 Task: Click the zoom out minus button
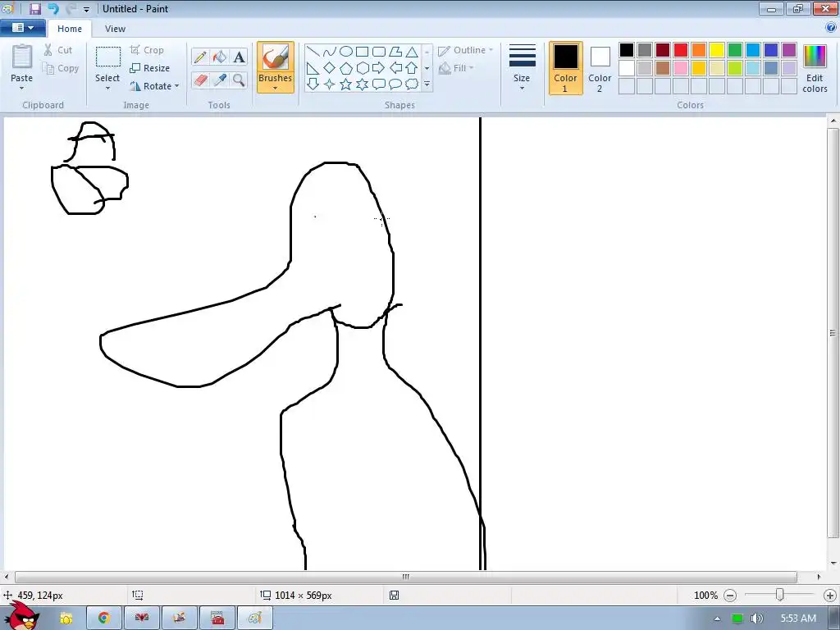click(730, 596)
